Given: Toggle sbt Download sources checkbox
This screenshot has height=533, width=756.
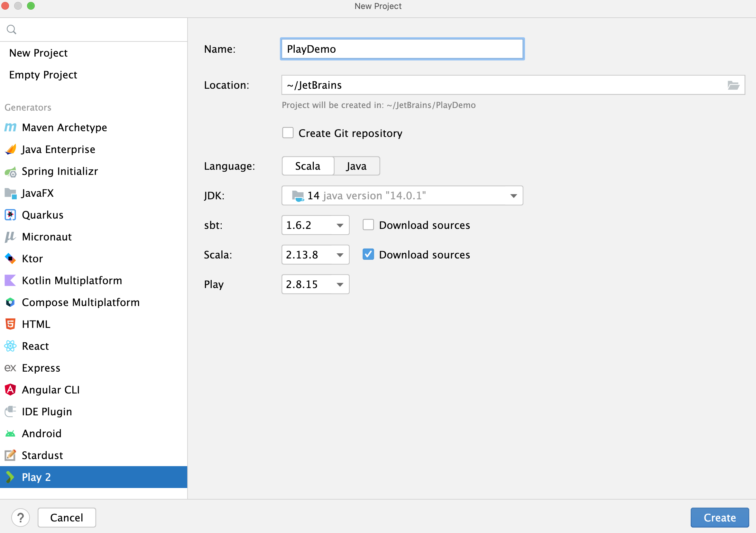Looking at the screenshot, I should (x=368, y=225).
